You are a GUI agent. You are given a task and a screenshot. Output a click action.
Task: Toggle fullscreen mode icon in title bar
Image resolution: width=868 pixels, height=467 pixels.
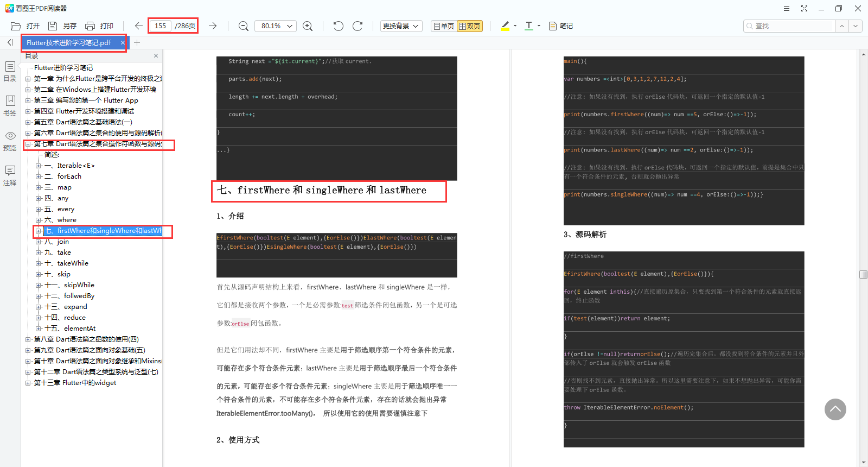[804, 8]
